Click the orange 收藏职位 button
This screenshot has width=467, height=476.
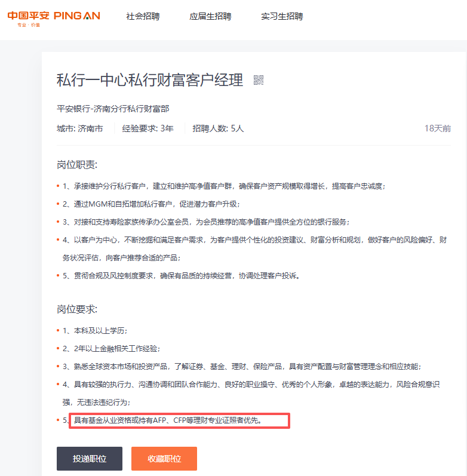(164, 459)
